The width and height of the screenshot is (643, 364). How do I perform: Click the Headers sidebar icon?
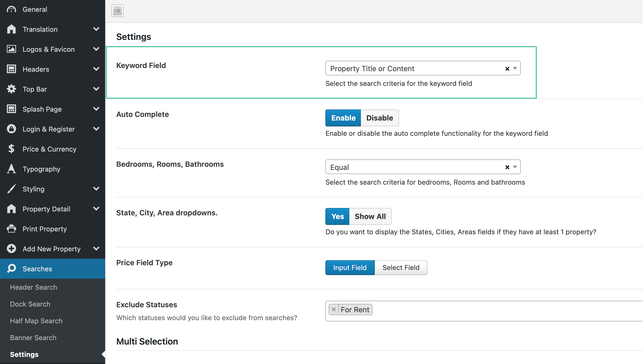pyautogui.click(x=11, y=69)
